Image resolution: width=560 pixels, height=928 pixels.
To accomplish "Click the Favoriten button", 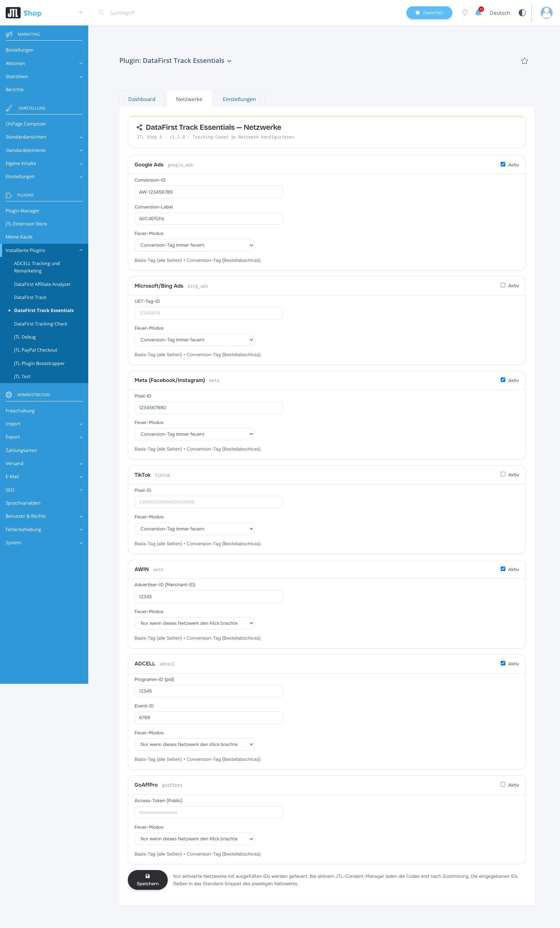I will pyautogui.click(x=429, y=12).
